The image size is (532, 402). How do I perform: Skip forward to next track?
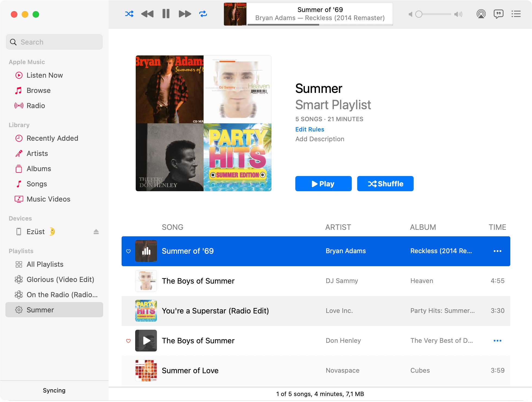click(185, 14)
